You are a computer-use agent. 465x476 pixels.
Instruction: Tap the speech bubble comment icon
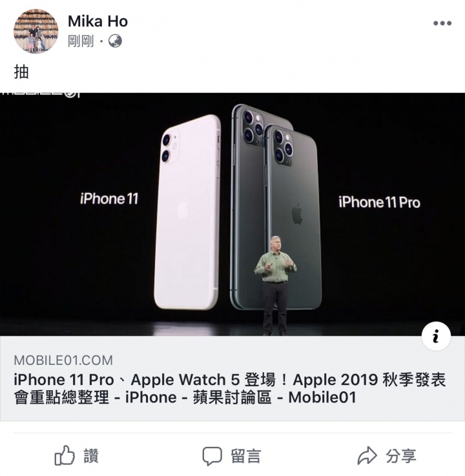coord(212,456)
